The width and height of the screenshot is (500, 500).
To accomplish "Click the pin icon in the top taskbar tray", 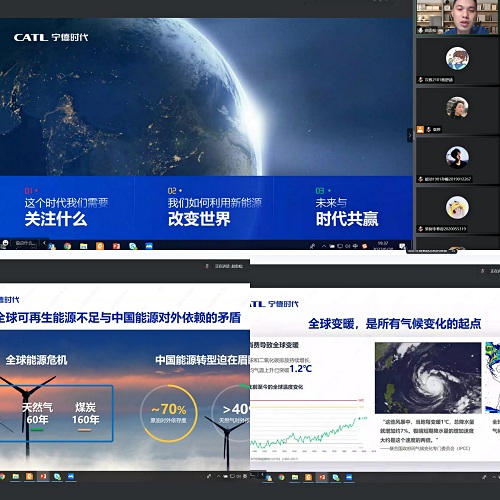I will click(312, 246).
